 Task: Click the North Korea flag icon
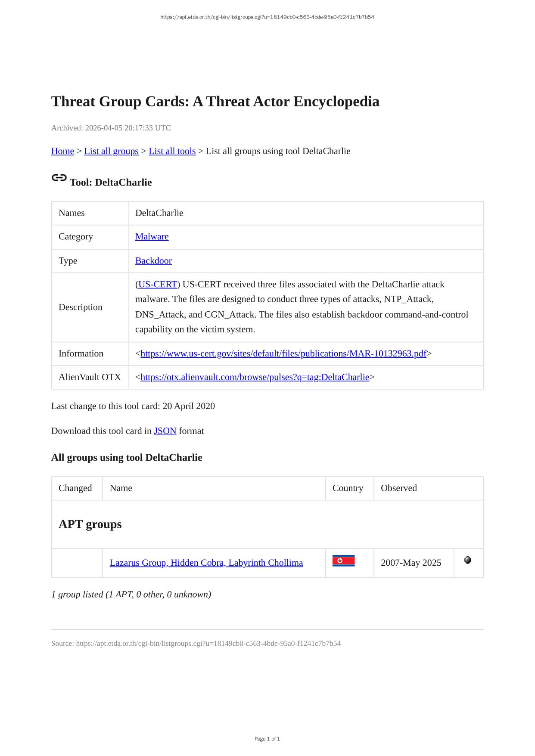(343, 561)
